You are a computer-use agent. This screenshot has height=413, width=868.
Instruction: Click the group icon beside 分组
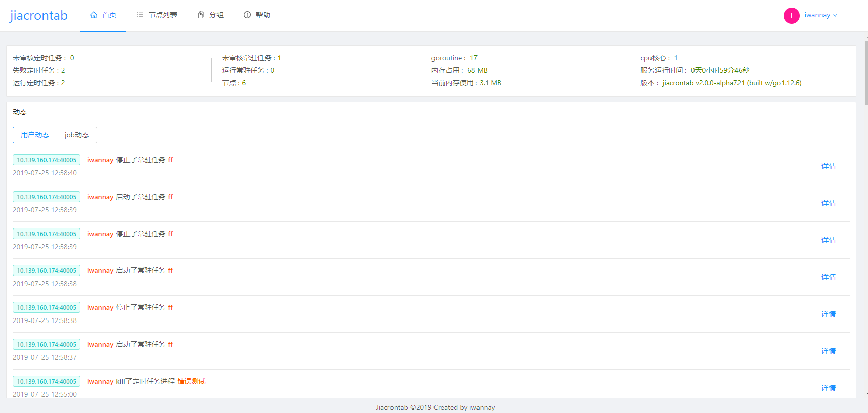pos(201,15)
